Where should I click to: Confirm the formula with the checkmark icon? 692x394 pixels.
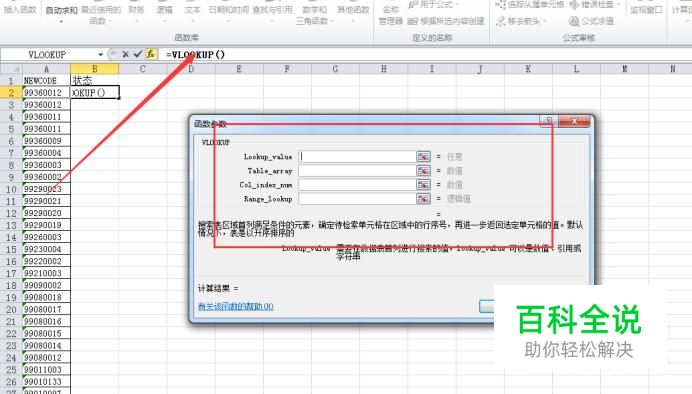(x=138, y=54)
